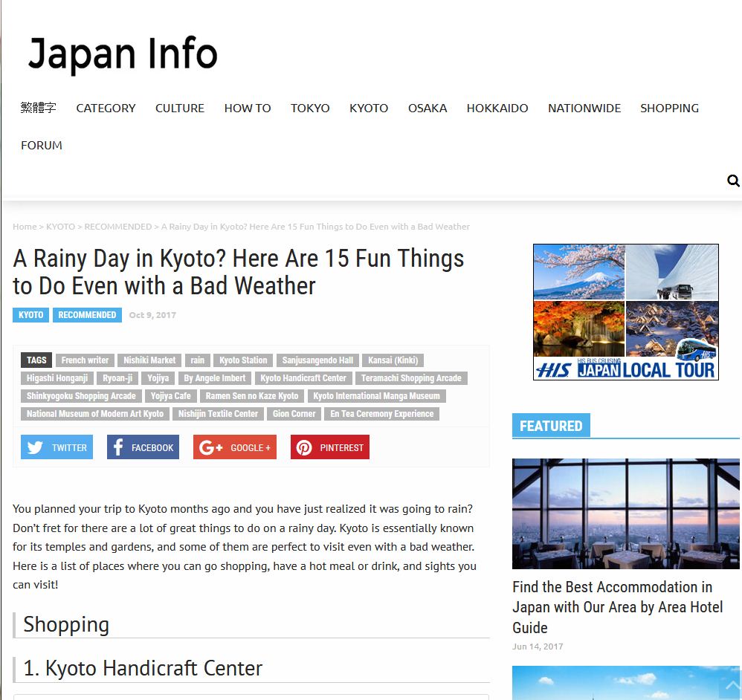Open the featured restaurant window view thumbnail
This screenshot has height=700, width=742.
(x=625, y=513)
